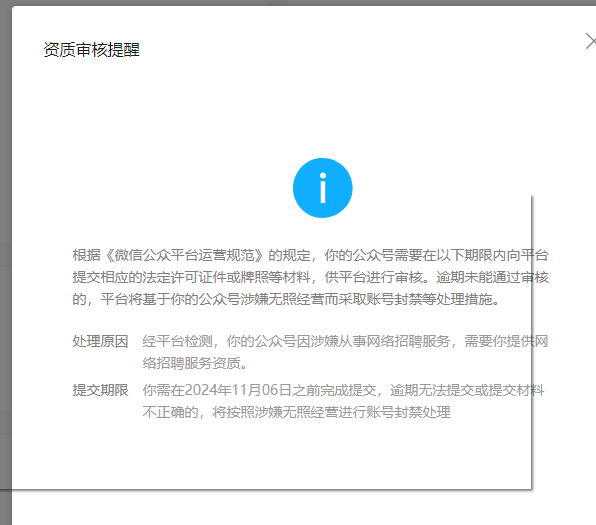Screen dimensions: 596x525
Task: Click the phrase 供平台进行审核
Action: click(373, 277)
